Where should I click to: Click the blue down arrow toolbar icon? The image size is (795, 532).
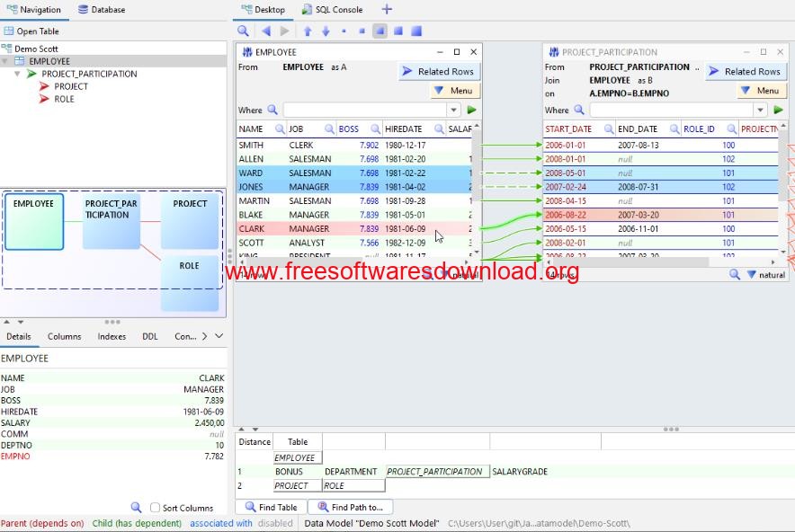click(326, 31)
